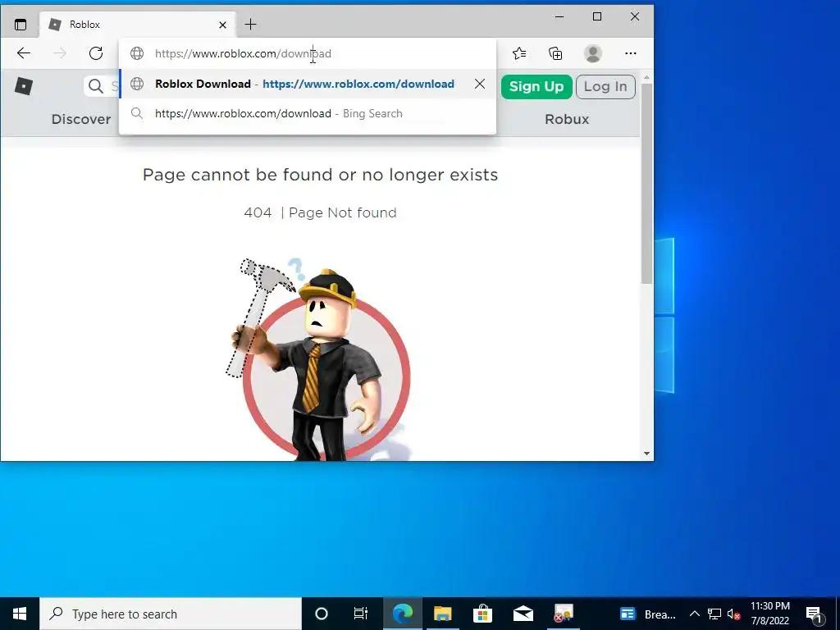Select the Roblox browser tab

(138, 25)
